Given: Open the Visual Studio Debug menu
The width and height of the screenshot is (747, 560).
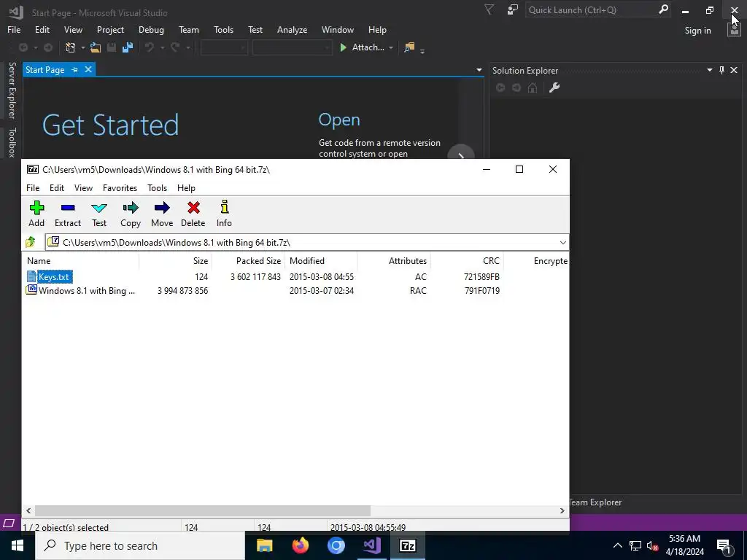Looking at the screenshot, I should click(151, 29).
